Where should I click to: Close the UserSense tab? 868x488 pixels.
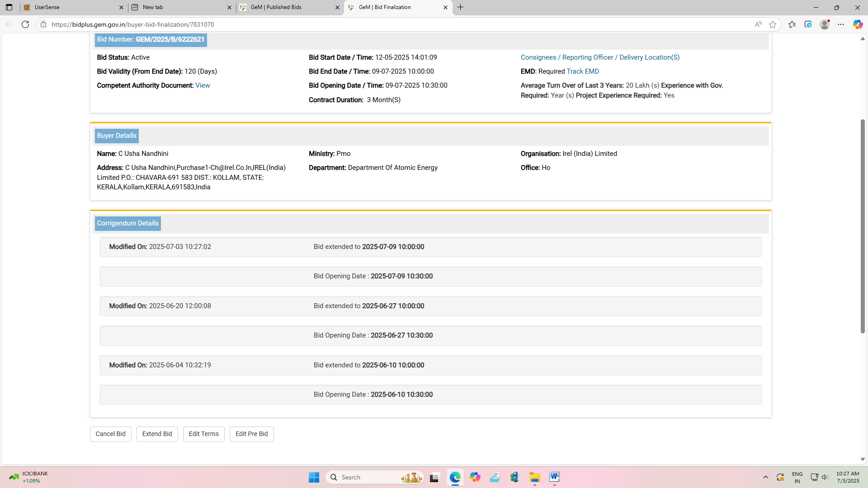click(121, 7)
